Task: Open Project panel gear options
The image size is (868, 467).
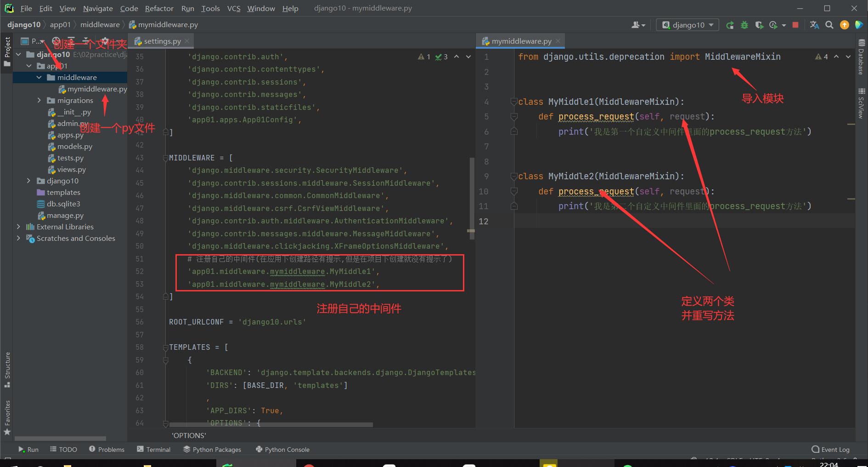Action: pos(105,41)
